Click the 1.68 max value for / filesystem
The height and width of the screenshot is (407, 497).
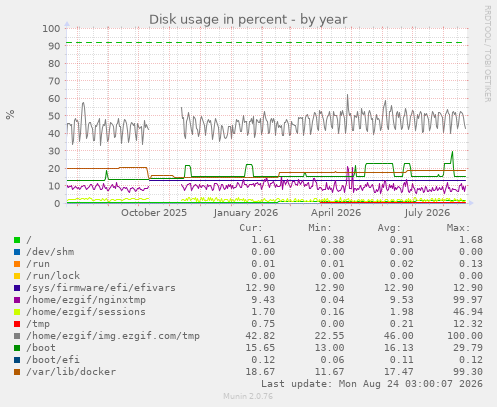click(471, 240)
